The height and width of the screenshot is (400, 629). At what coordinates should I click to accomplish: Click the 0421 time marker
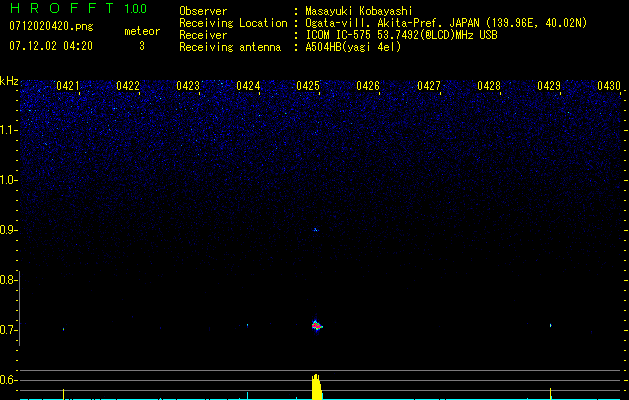[67, 86]
